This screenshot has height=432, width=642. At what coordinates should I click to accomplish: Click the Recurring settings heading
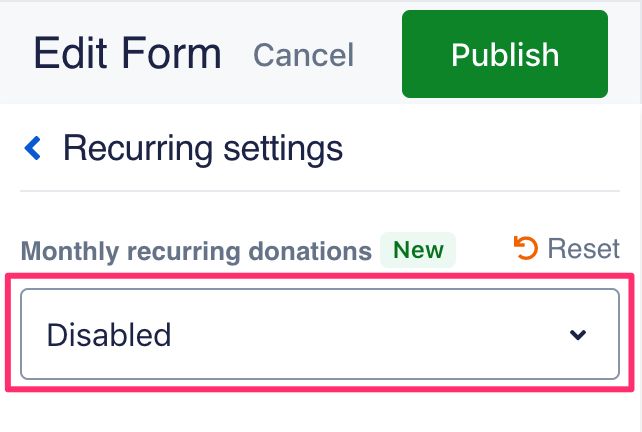point(203,149)
